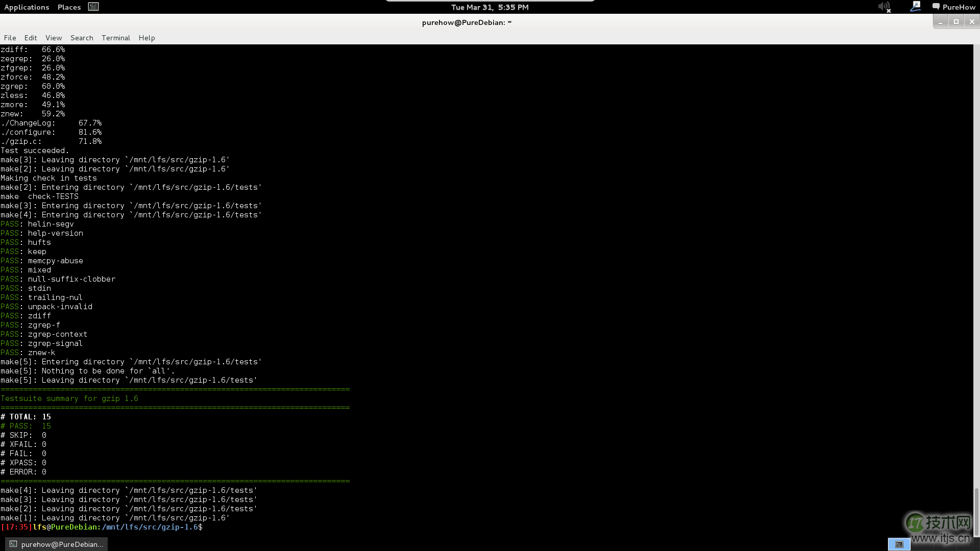Image resolution: width=980 pixels, height=551 pixels.
Task: Click 'PASS: null-suffix-clobber' line
Action: coord(58,279)
